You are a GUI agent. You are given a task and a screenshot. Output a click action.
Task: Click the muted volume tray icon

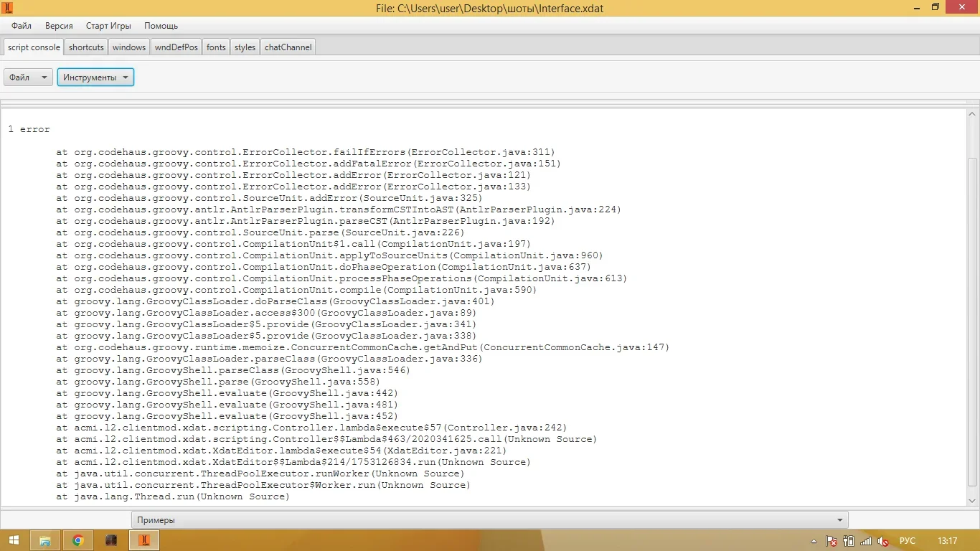coord(884,541)
